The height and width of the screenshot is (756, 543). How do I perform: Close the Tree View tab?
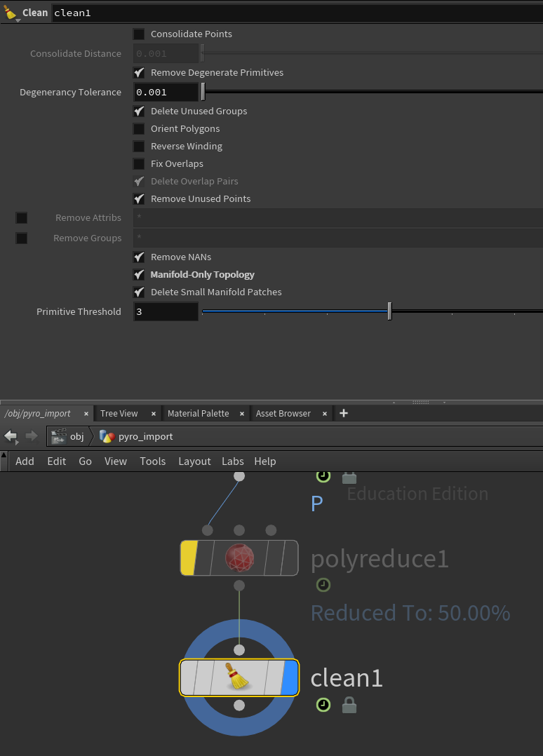[x=154, y=414]
